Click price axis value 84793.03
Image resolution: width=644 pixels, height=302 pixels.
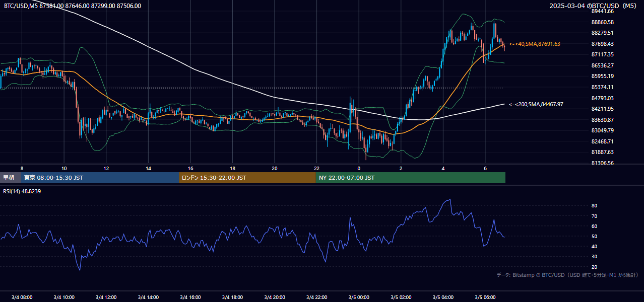point(602,98)
